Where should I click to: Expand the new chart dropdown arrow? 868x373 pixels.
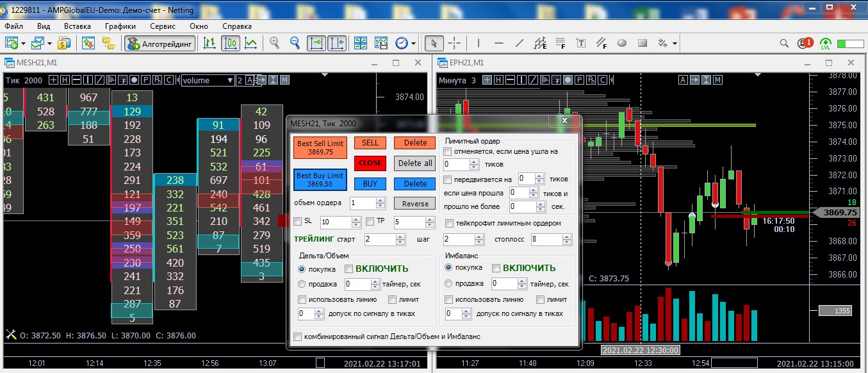pyautogui.click(x=24, y=44)
